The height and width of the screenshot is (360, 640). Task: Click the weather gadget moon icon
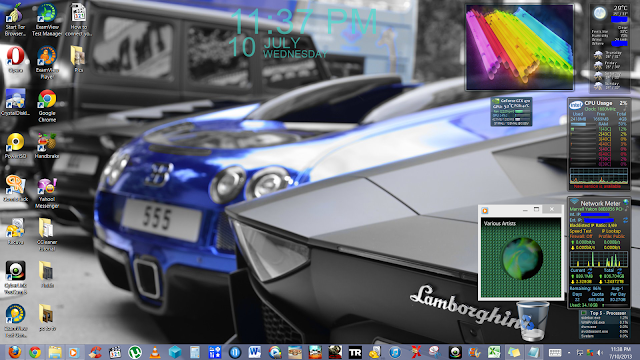coord(600,13)
